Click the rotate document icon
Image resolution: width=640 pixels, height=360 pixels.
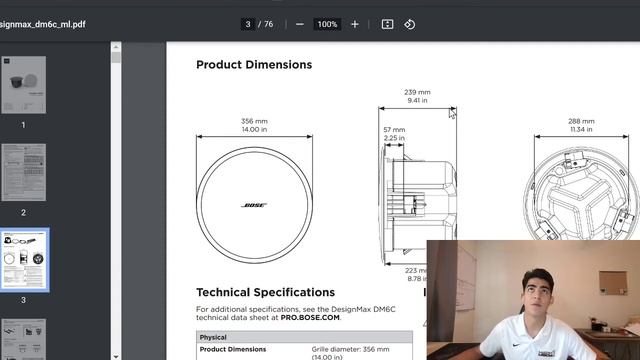tap(409, 24)
